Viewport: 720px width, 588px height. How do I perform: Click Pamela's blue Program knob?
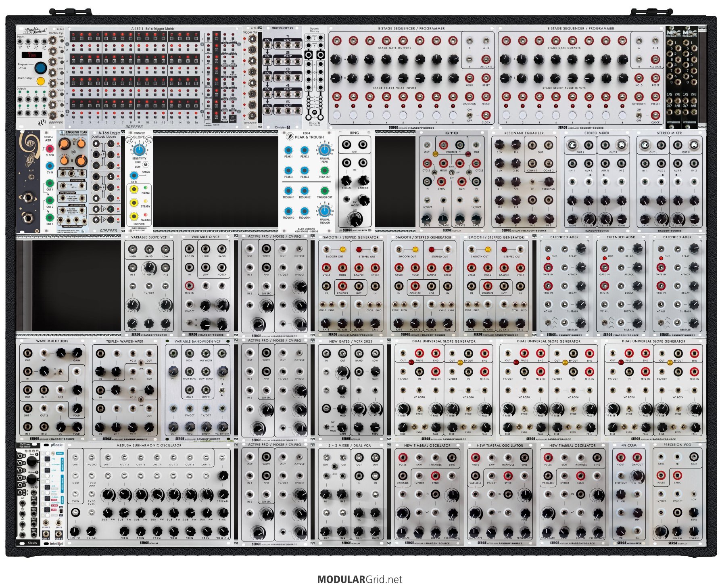click(40, 67)
